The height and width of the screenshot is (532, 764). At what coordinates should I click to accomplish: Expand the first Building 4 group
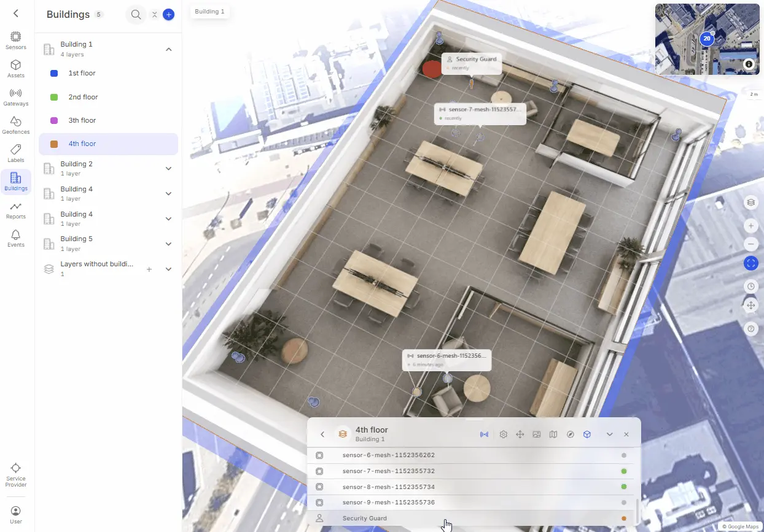169,194
